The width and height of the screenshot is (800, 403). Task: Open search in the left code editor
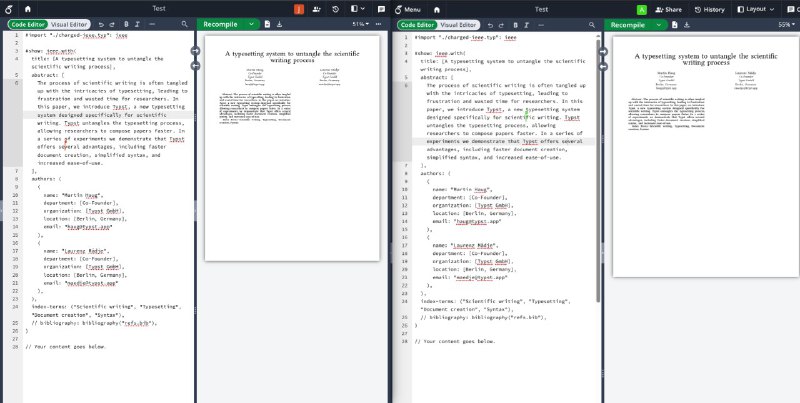coord(184,23)
